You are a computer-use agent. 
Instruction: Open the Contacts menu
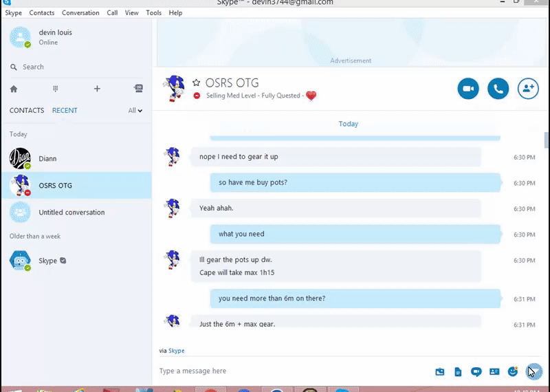point(42,13)
